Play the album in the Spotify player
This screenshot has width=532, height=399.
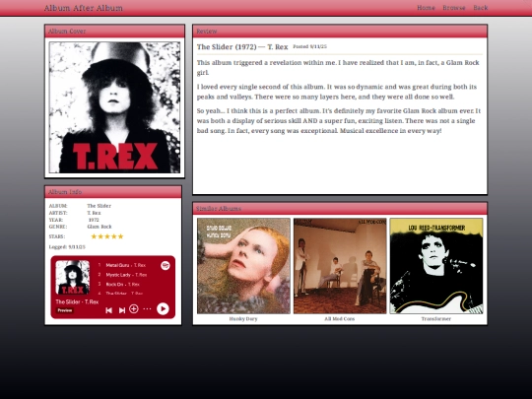163,308
